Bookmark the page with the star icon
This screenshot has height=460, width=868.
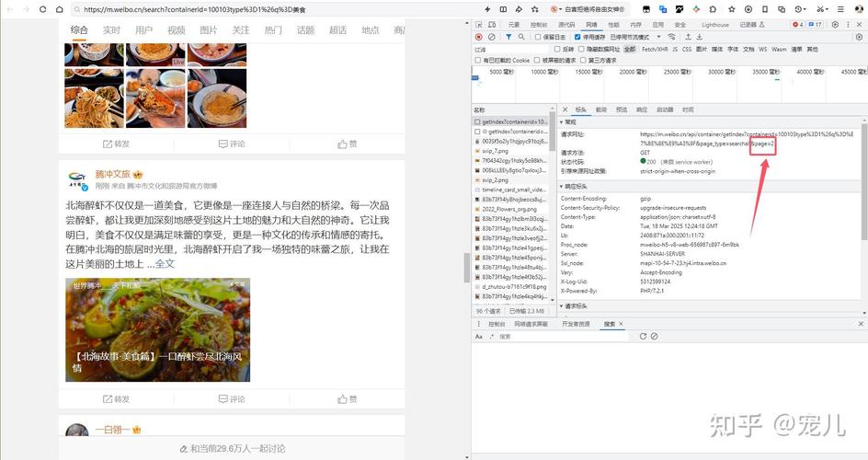pos(535,9)
